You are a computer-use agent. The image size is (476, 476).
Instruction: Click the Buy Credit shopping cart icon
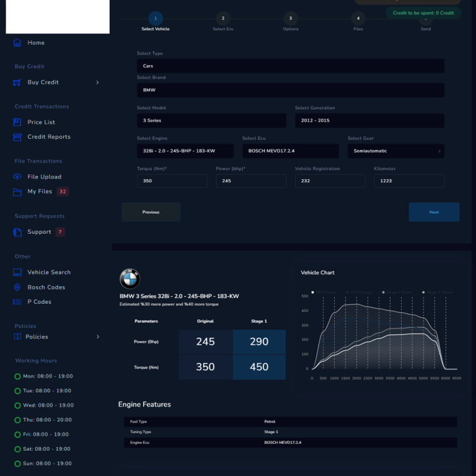(x=17, y=82)
